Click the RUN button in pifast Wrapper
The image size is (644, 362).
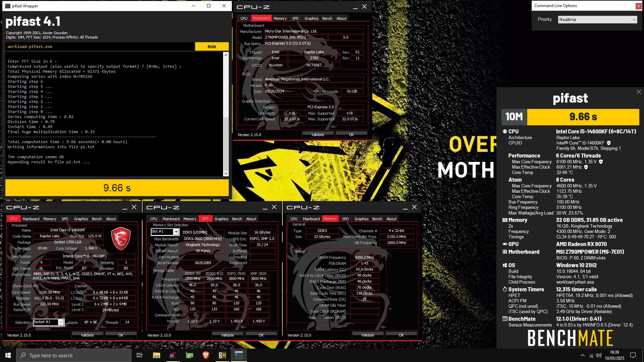click(x=212, y=47)
